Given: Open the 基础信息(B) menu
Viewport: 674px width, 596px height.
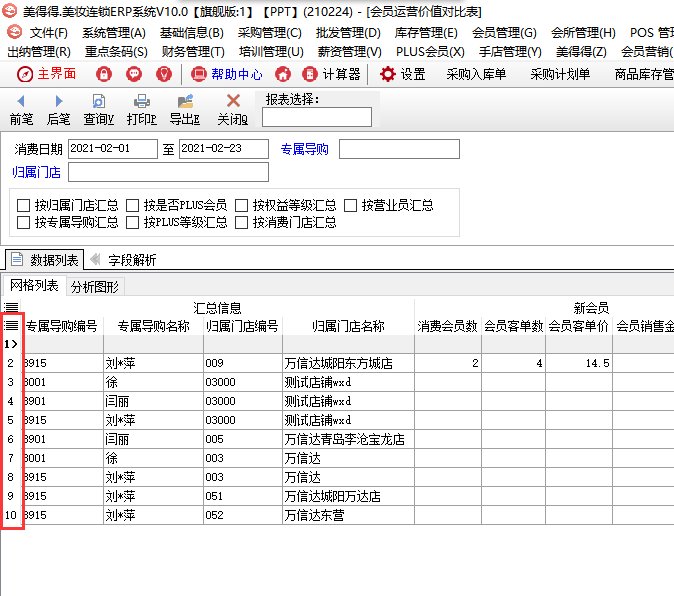Looking at the screenshot, I should click(x=192, y=32).
